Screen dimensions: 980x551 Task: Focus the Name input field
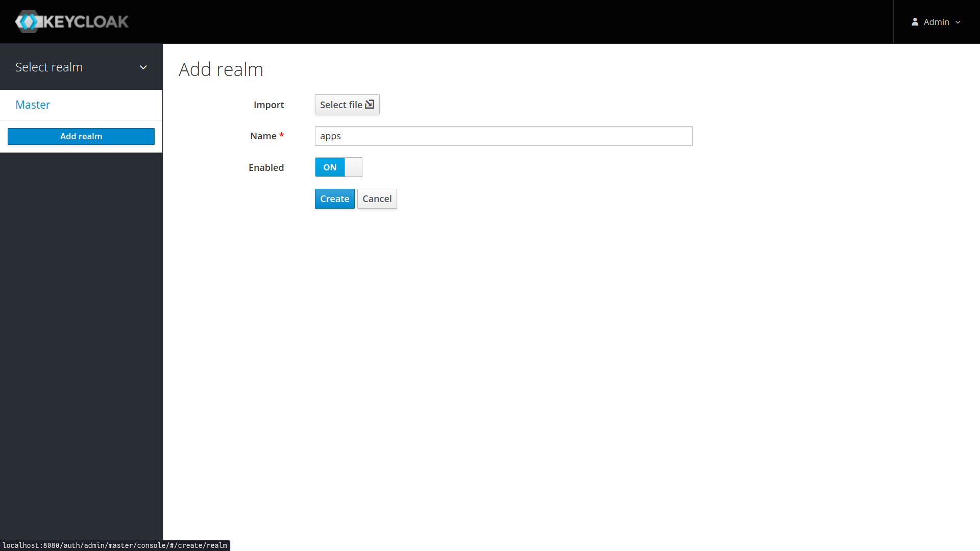[503, 136]
